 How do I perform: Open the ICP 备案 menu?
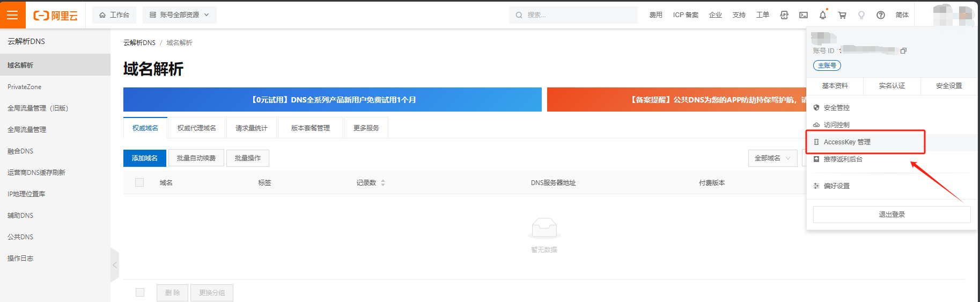point(686,15)
